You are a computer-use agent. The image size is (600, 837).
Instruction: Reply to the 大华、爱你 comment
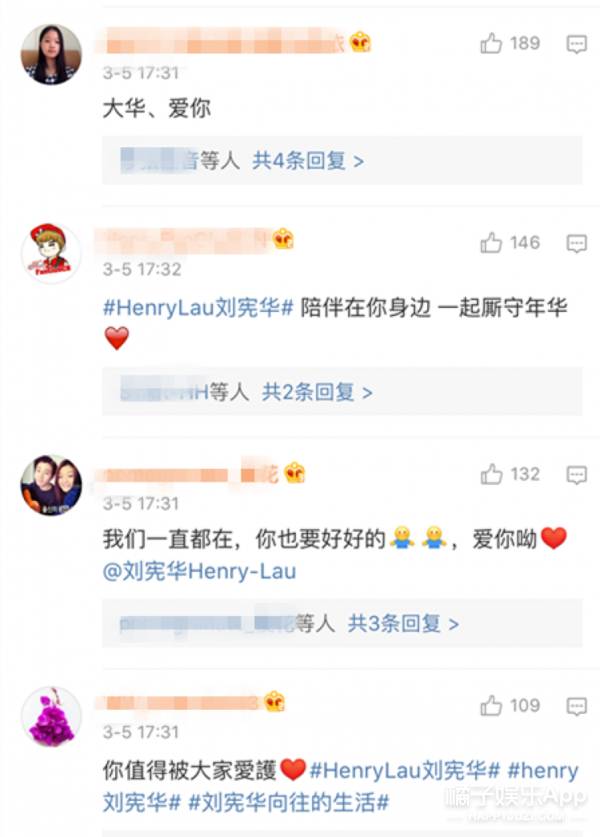coord(577,44)
